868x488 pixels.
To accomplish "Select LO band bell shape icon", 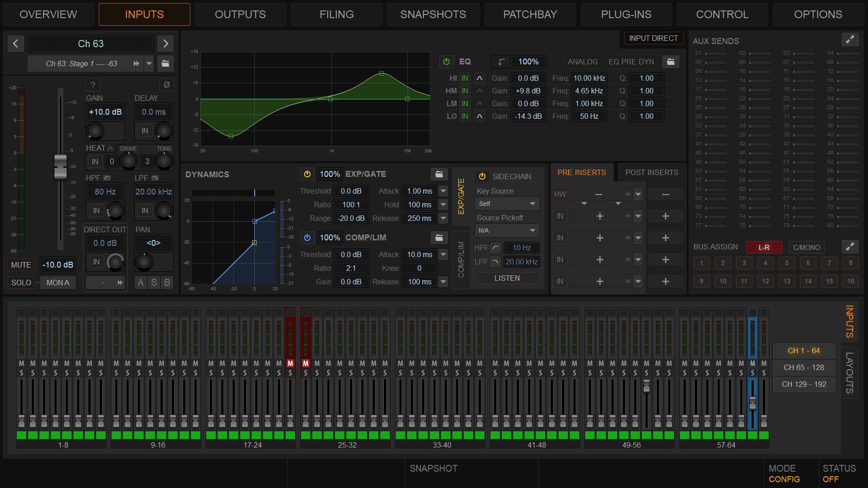I will point(480,117).
